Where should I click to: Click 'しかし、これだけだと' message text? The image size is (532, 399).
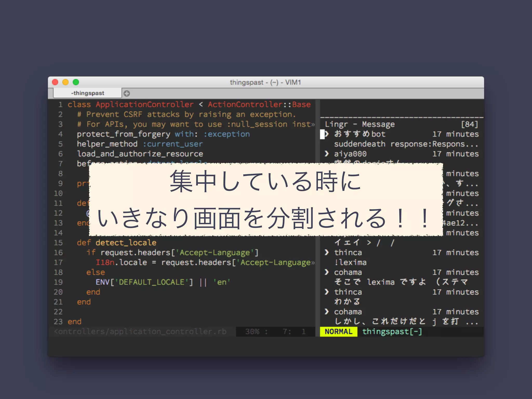click(x=380, y=322)
